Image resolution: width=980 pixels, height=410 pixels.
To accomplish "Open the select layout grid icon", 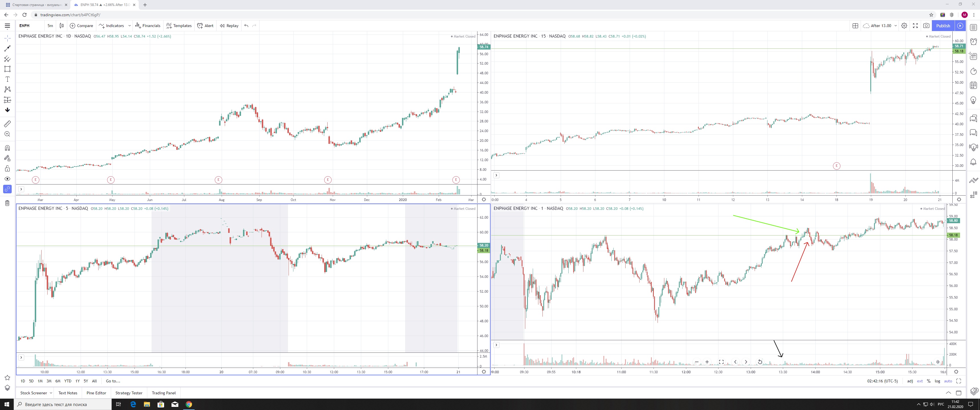I will (855, 25).
